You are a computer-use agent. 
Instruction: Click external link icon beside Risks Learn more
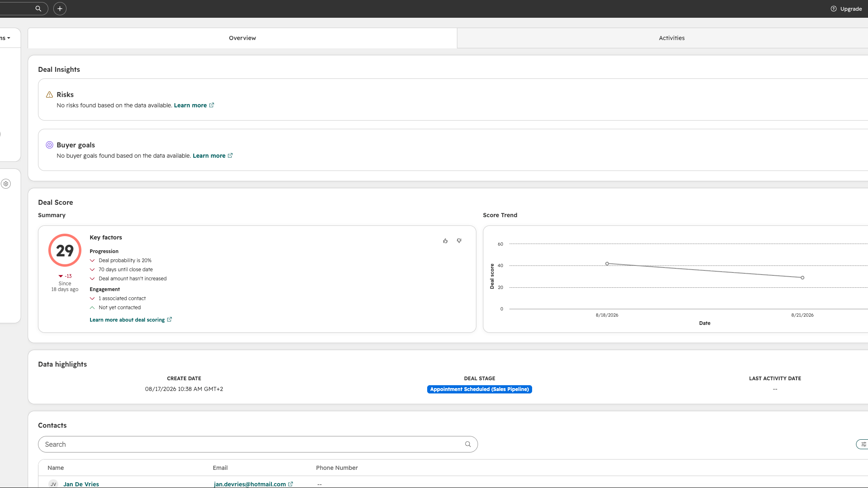coord(212,105)
